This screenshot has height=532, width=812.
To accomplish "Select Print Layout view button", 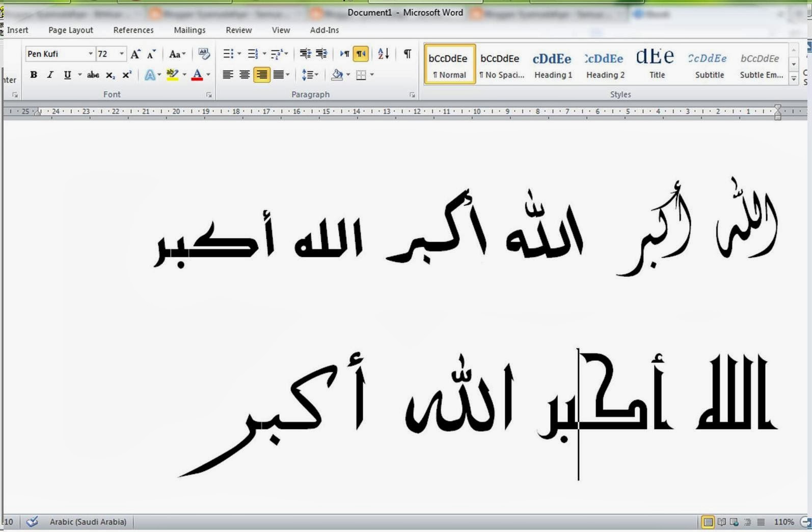I will tap(708, 522).
